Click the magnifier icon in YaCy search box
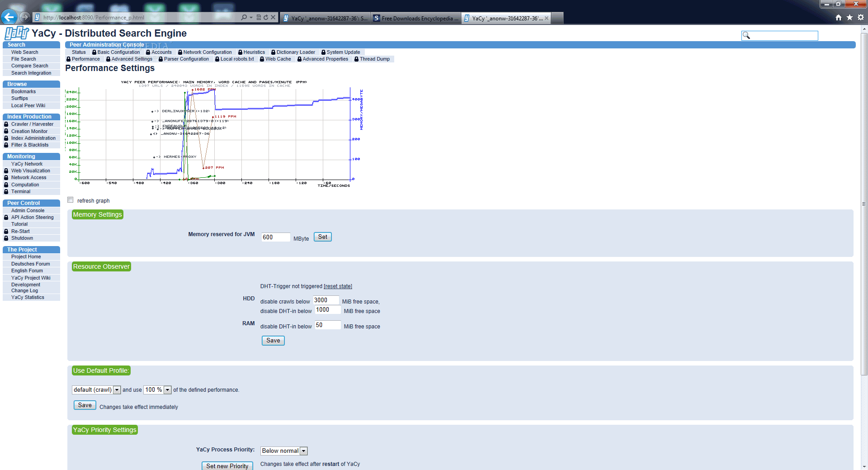868x470 pixels. 746,35
